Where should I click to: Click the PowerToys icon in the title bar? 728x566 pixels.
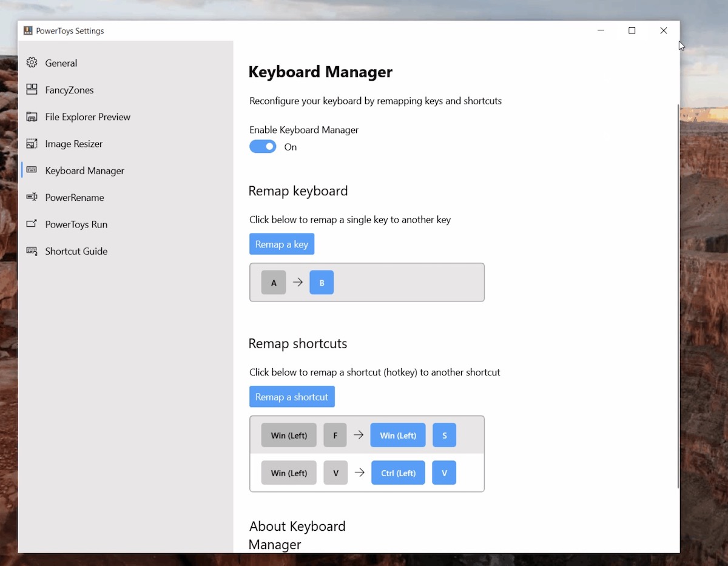pos(28,30)
